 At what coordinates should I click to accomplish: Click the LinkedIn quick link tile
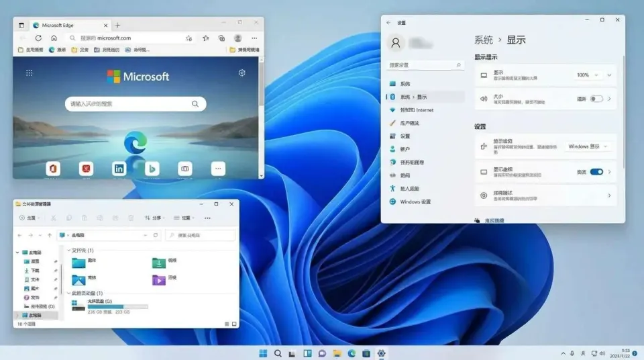pos(119,169)
